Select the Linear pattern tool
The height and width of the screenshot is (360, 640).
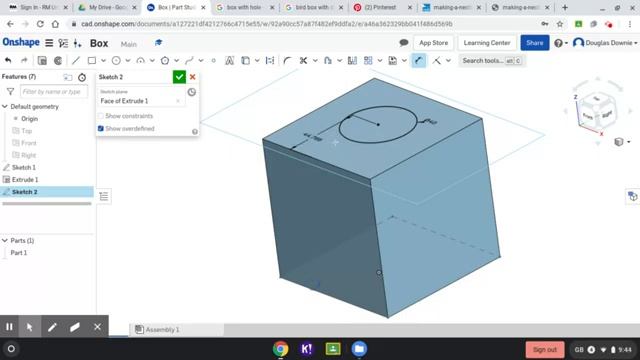coord(368,60)
